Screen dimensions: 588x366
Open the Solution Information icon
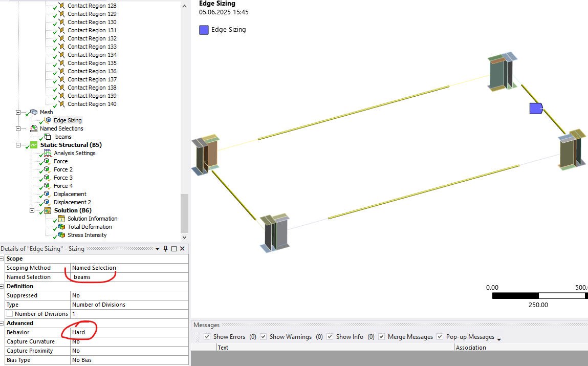(61, 219)
